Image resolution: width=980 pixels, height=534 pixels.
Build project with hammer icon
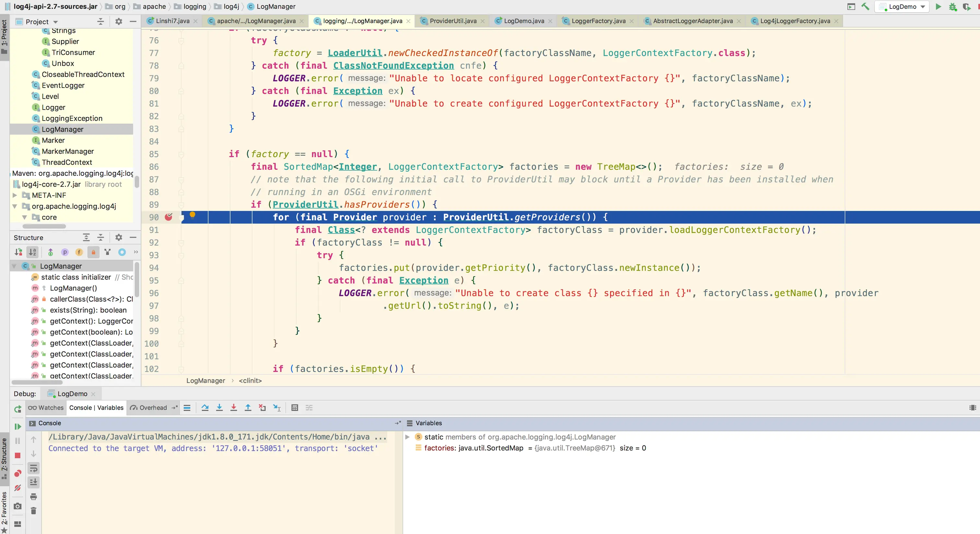click(x=865, y=6)
